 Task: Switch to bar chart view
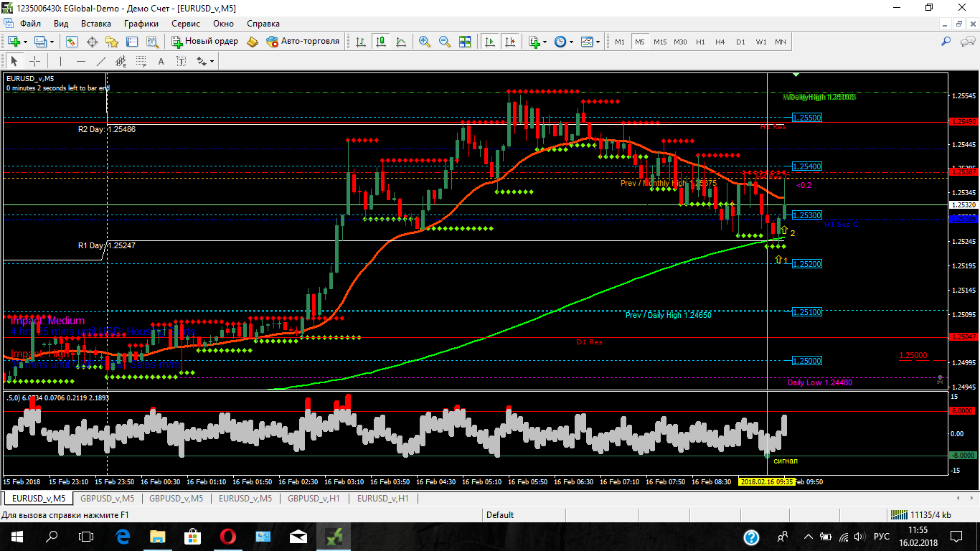pos(361,42)
